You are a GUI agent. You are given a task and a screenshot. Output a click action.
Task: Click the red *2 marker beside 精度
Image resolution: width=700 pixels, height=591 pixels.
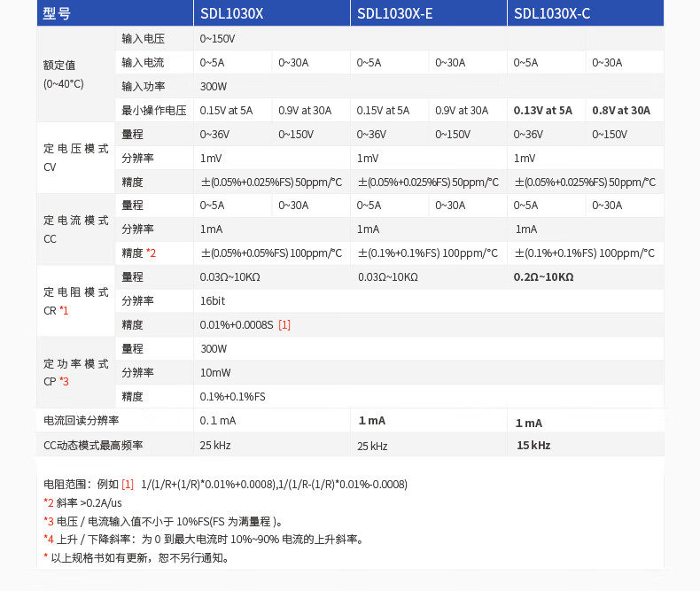pyautogui.click(x=152, y=253)
